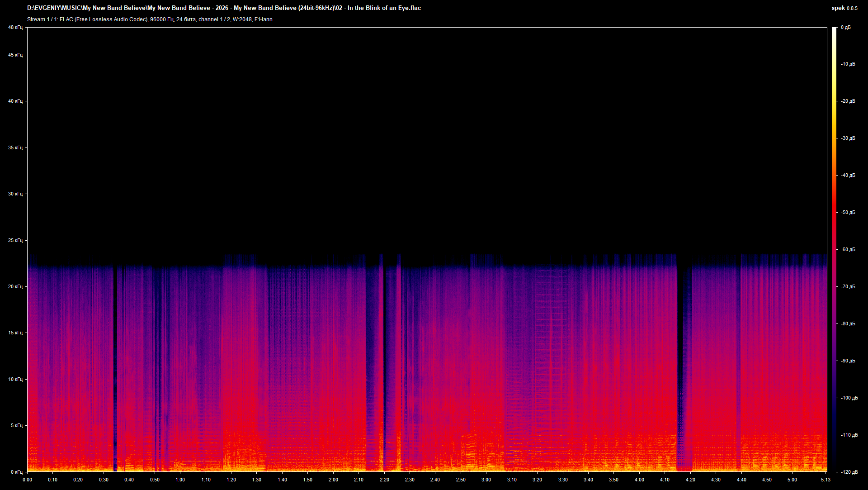Click the 5:13 end timestamp label
The height and width of the screenshot is (490, 868).
tap(825, 479)
